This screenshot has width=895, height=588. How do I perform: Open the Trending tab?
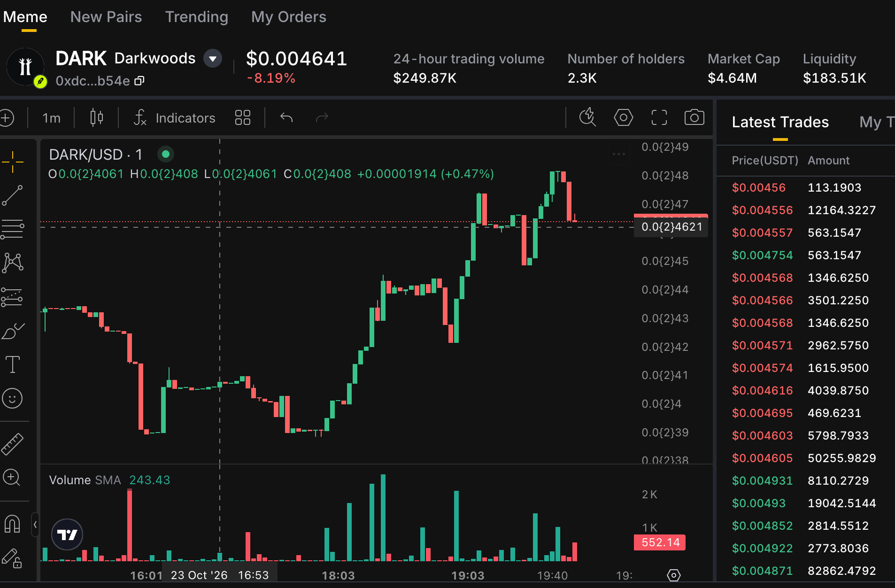pos(197,17)
